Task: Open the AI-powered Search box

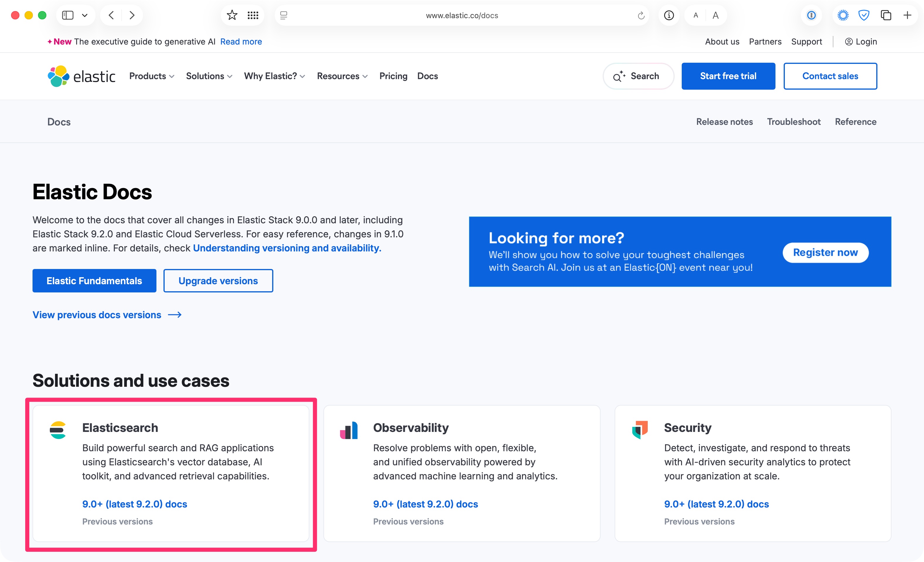Action: tap(638, 76)
